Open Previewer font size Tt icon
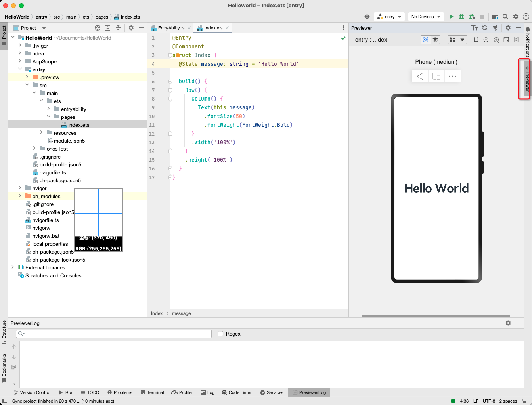Viewport: 532px width, 405px height. (x=475, y=28)
